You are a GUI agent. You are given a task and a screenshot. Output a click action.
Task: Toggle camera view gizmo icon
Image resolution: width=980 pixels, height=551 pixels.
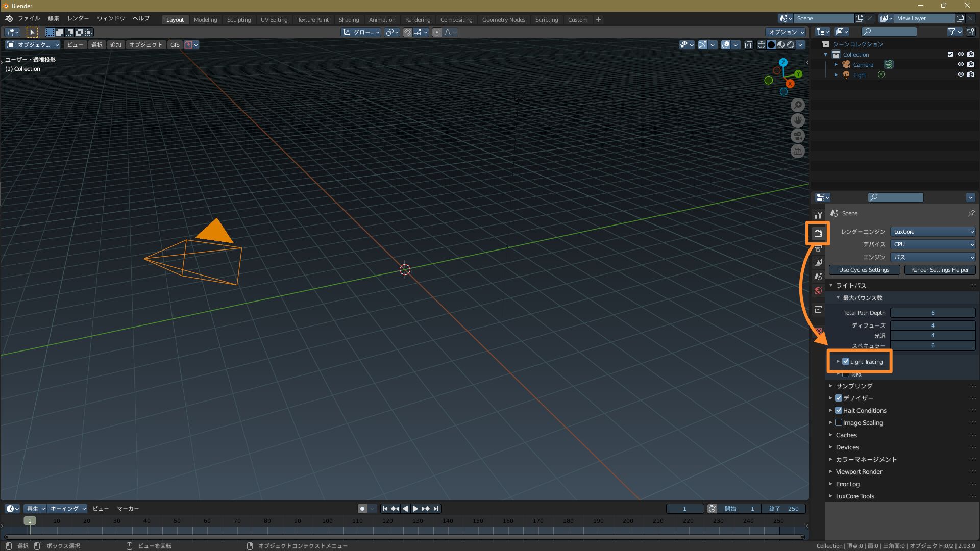pos(797,136)
